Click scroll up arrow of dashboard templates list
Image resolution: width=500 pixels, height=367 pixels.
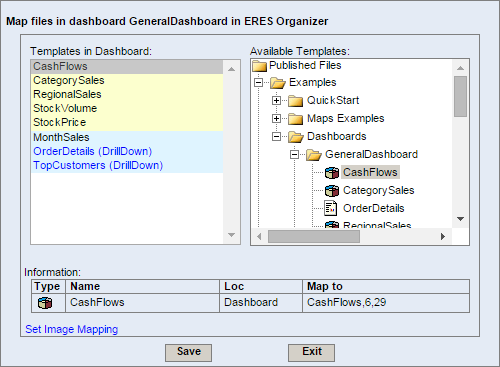tap(231, 69)
